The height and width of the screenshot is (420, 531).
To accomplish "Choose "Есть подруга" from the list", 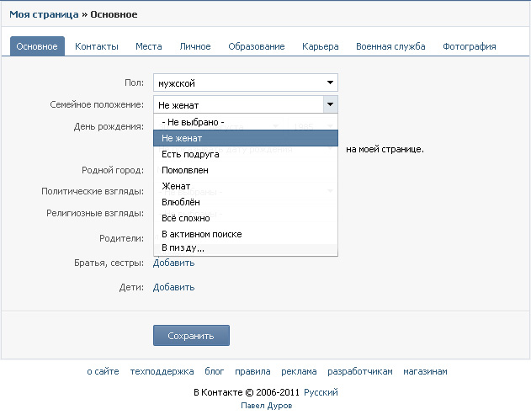I will [x=190, y=154].
